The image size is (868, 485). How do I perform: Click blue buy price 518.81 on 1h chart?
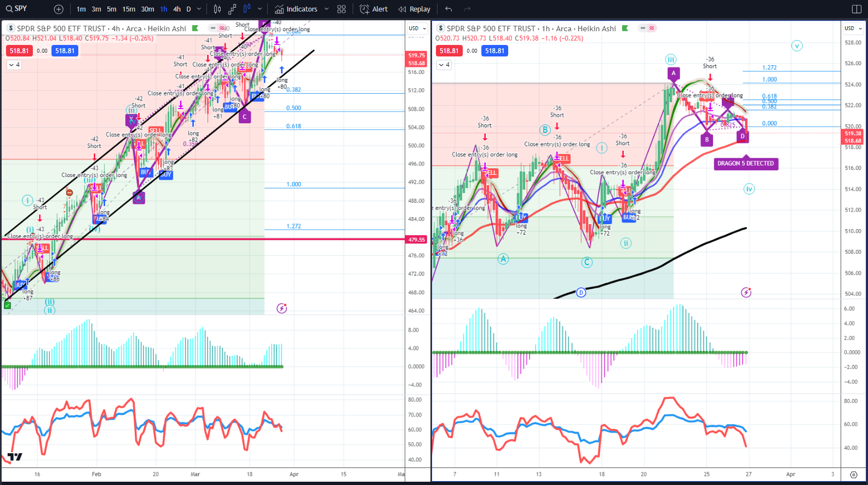coord(495,51)
